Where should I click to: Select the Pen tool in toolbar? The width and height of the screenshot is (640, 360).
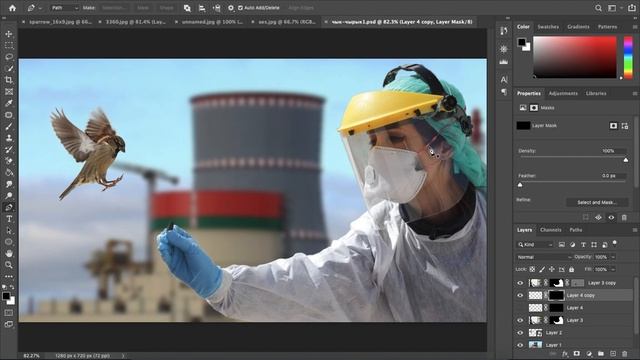[9, 207]
